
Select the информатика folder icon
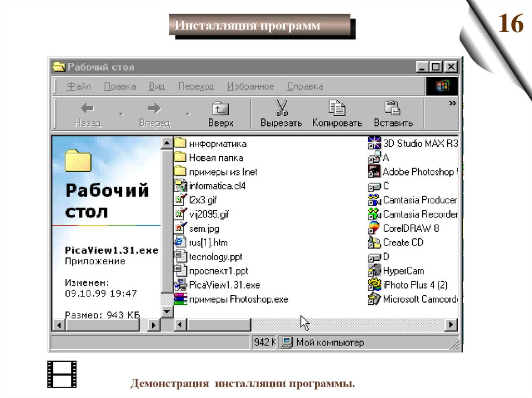click(180, 143)
